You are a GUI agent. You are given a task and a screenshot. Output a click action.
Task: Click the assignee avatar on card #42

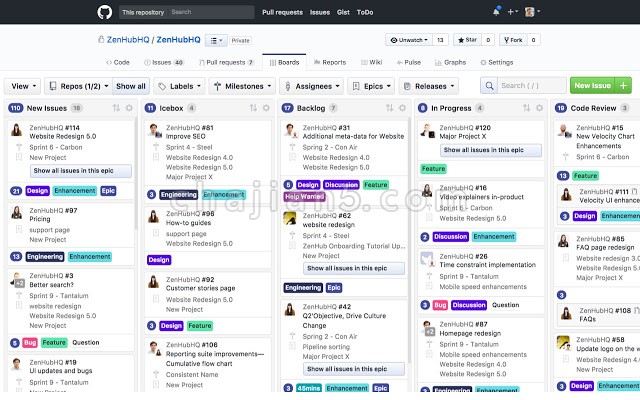(x=290, y=309)
